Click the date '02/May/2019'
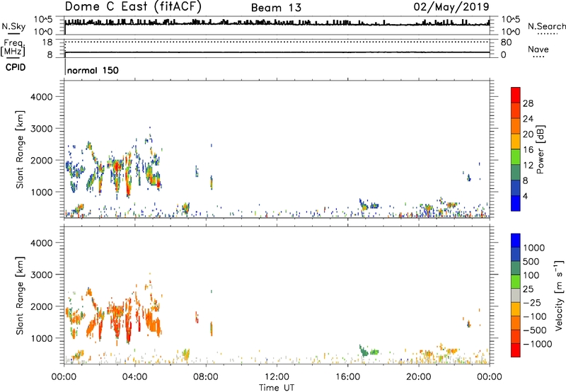The width and height of the screenshot is (566, 392). [x=451, y=6]
